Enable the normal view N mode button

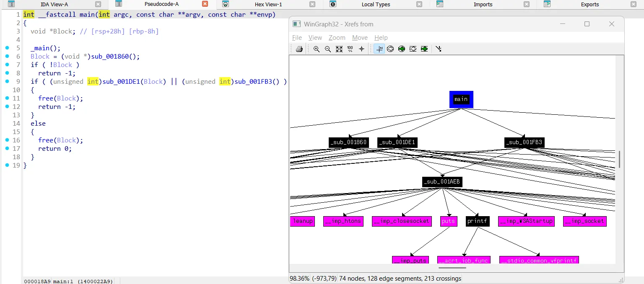click(379, 49)
